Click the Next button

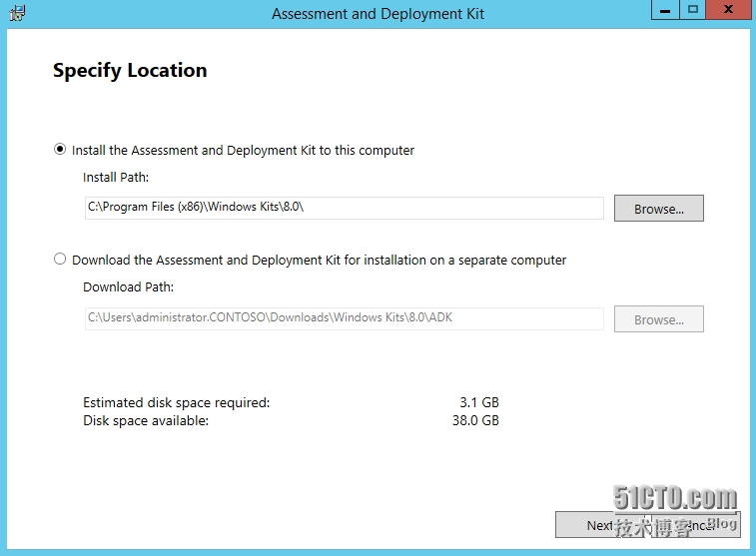click(x=599, y=525)
